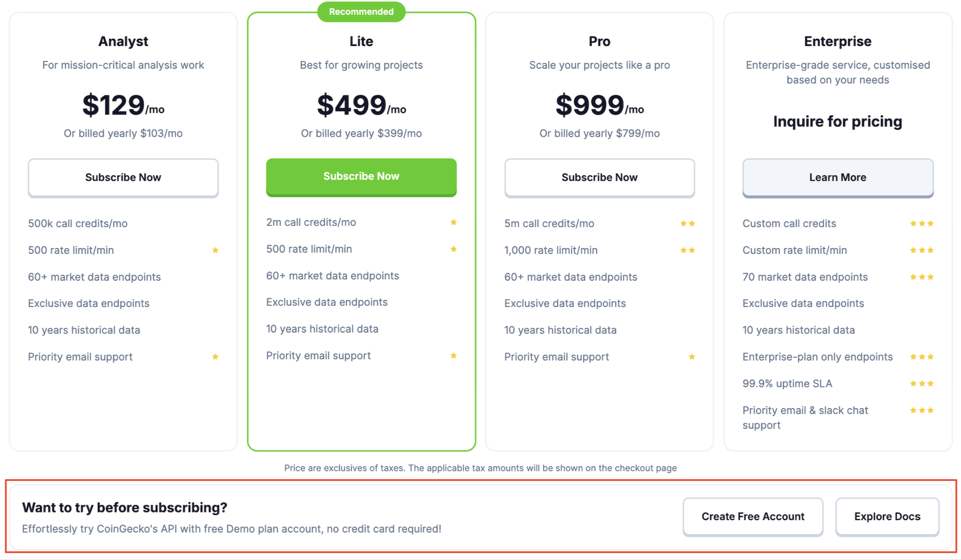
Task: Click the Inquire for pricing text
Action: click(838, 122)
